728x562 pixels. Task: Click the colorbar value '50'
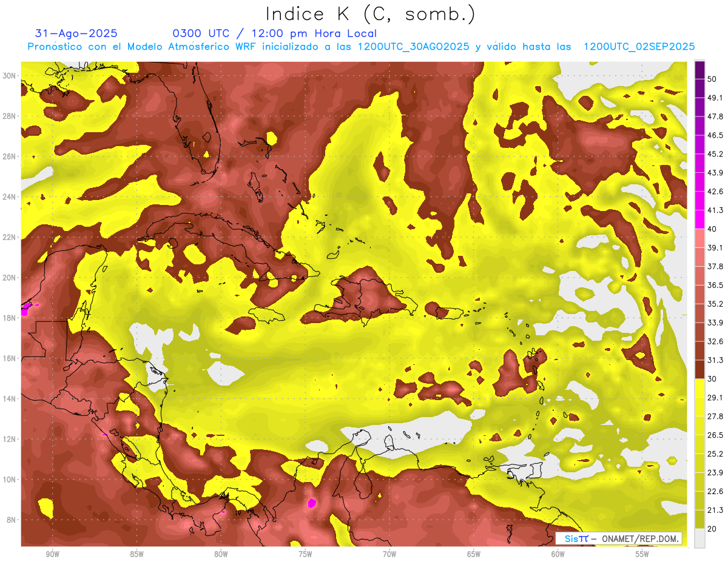713,79
